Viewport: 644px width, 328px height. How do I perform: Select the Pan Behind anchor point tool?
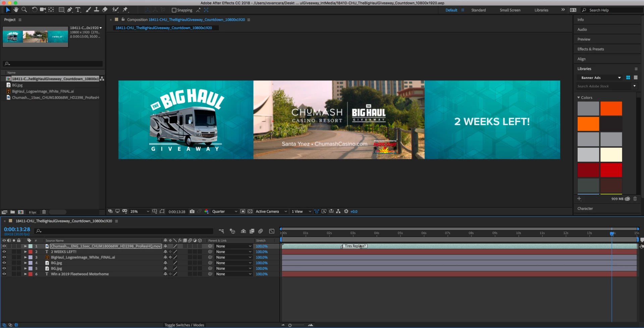pos(51,10)
